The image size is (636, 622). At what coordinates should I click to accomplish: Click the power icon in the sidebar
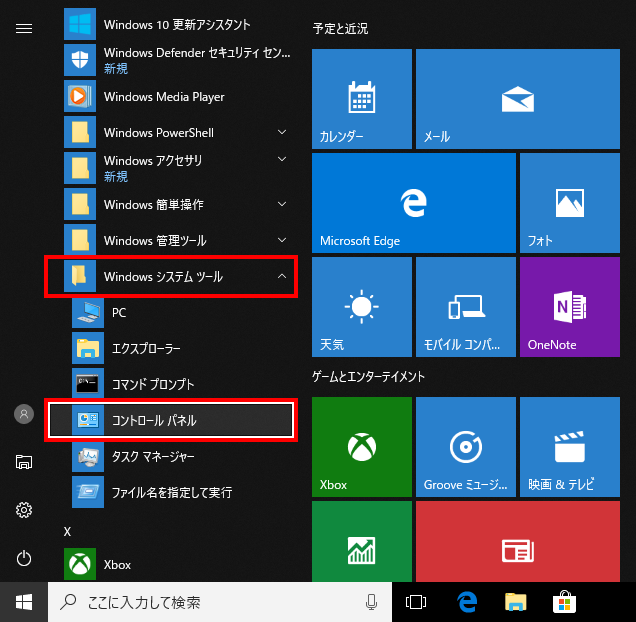coord(24,558)
